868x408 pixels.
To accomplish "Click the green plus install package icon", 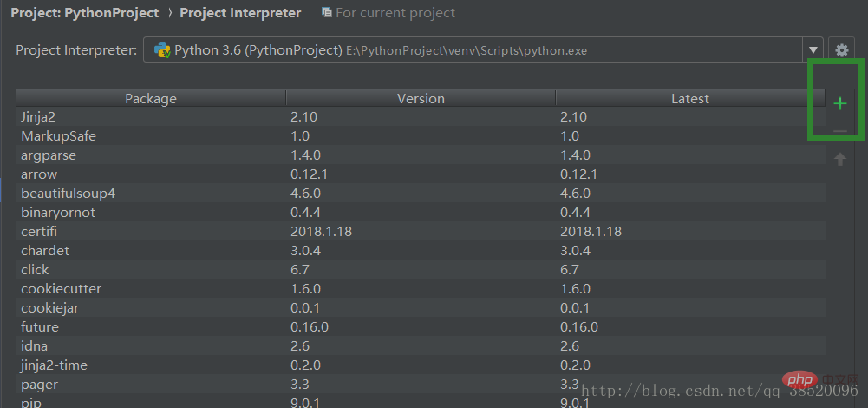I will (x=839, y=104).
